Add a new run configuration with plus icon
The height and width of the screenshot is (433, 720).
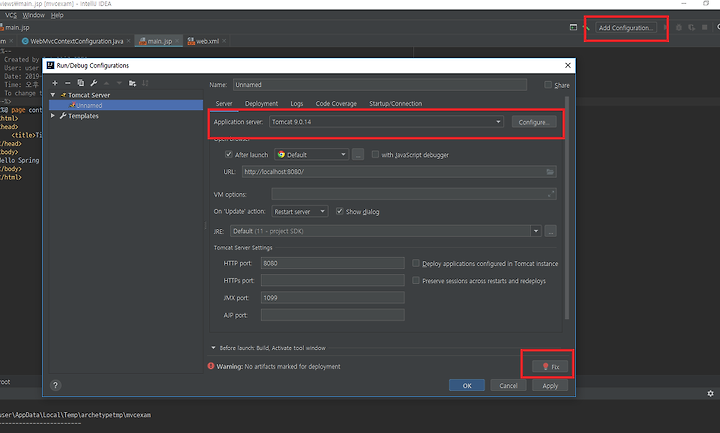tap(55, 83)
